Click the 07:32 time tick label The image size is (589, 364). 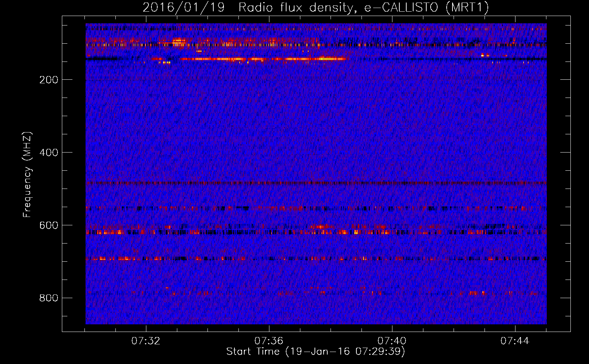point(146,341)
